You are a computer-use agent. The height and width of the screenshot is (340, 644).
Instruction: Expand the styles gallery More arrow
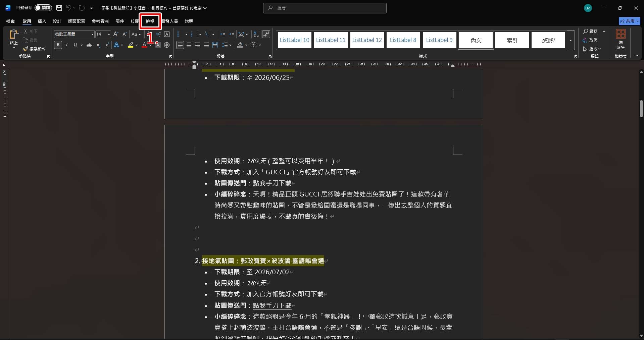tap(571, 40)
